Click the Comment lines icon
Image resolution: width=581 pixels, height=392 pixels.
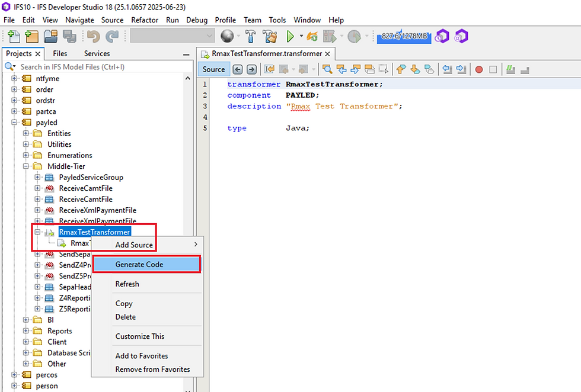point(510,69)
